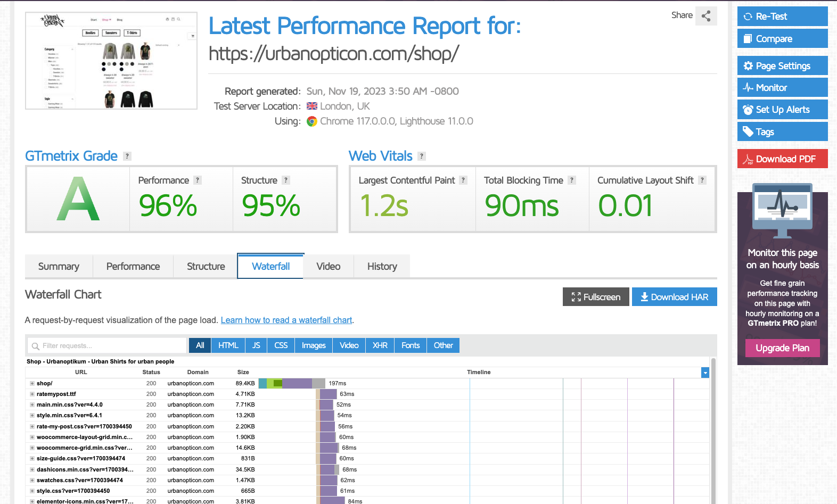The width and height of the screenshot is (837, 504).
Task: Click help icon beside Performance score
Action: tap(198, 180)
